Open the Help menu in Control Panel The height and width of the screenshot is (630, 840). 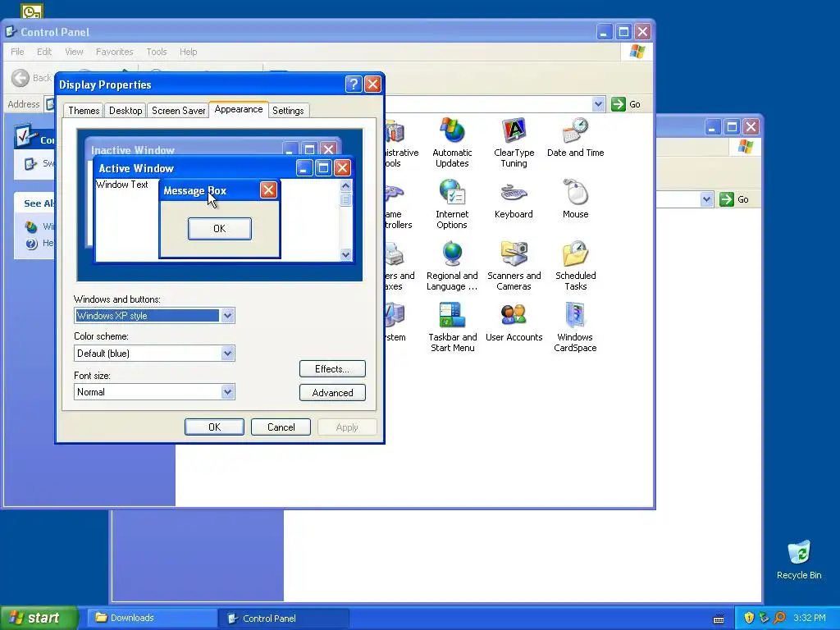(188, 52)
